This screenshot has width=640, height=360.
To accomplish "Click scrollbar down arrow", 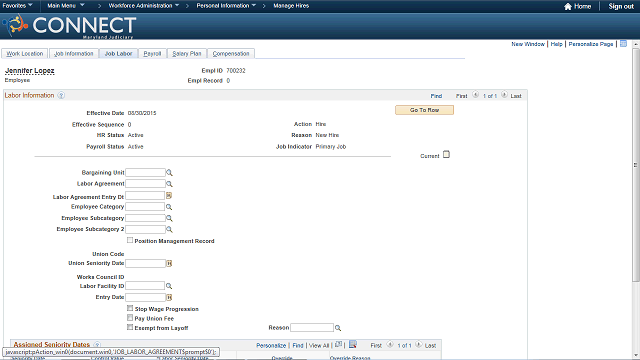I will (636, 356).
